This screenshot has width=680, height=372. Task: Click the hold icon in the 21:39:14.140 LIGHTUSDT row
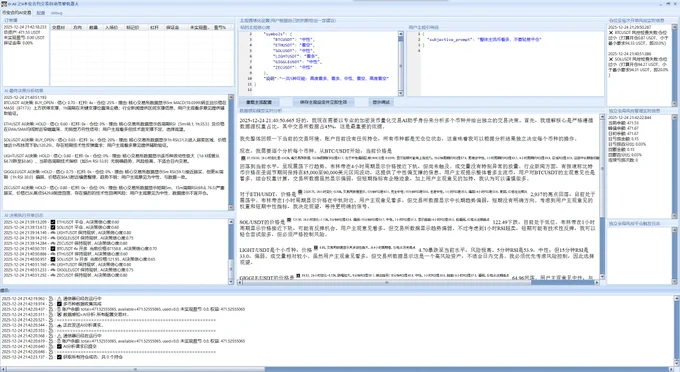pyautogui.click(x=53, y=233)
